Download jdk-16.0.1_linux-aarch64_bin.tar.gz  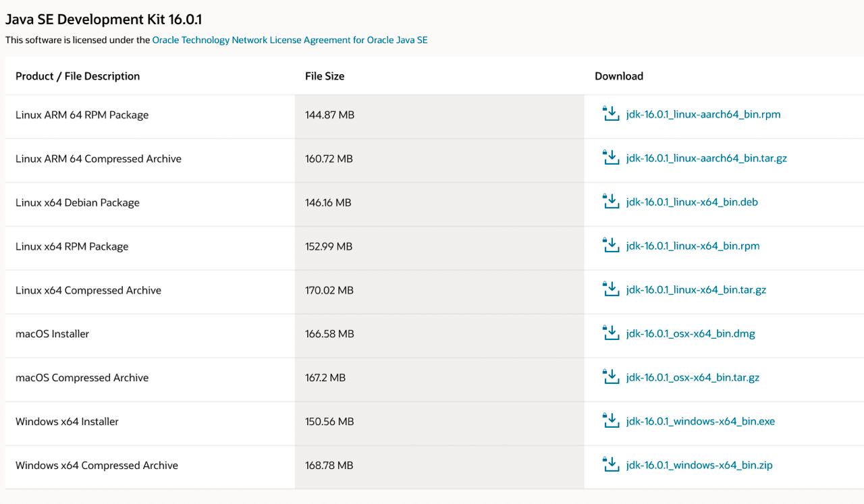click(707, 159)
